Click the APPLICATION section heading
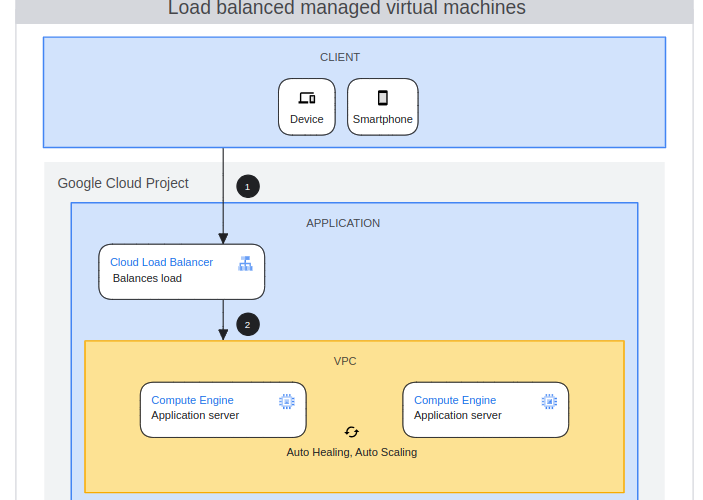 click(x=343, y=223)
